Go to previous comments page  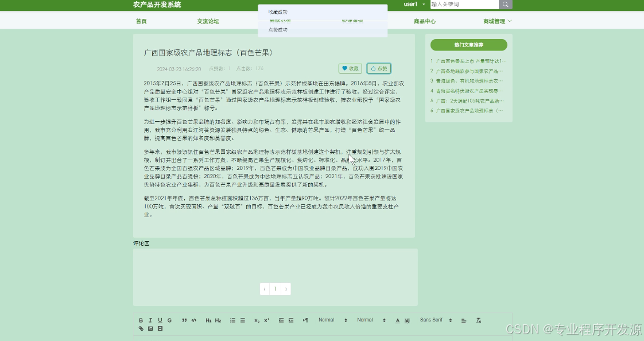[x=265, y=289]
